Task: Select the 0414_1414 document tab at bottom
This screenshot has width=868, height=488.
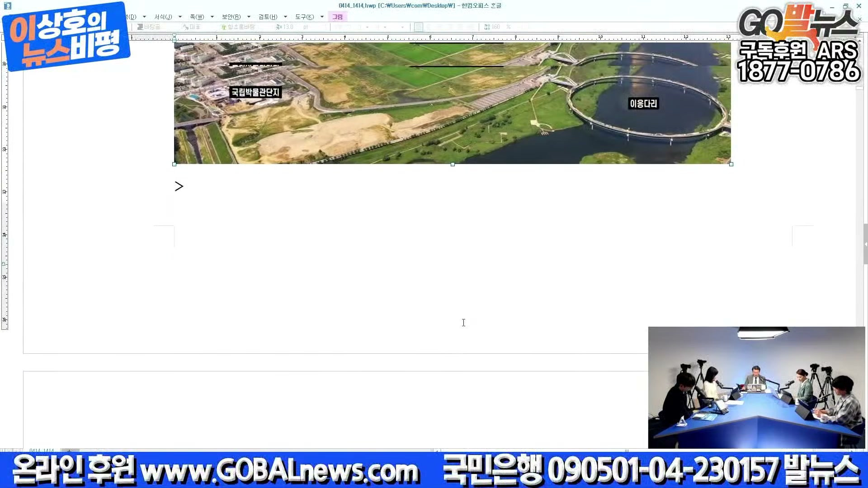Action: pyautogui.click(x=42, y=450)
